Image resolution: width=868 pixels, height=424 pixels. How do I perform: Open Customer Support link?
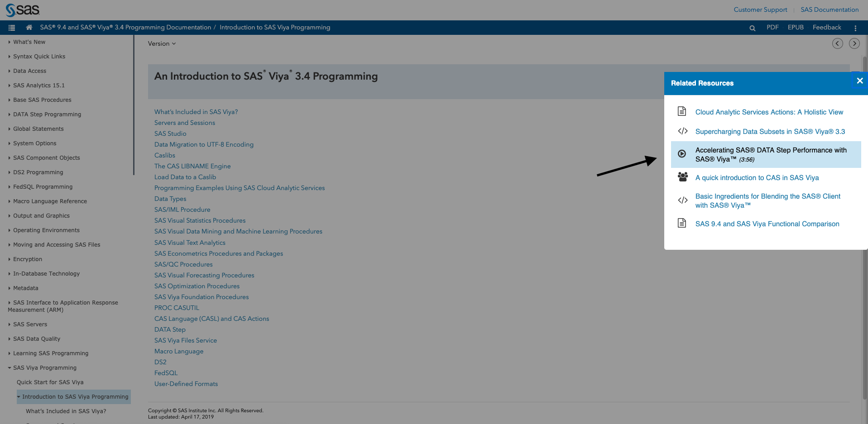point(760,10)
